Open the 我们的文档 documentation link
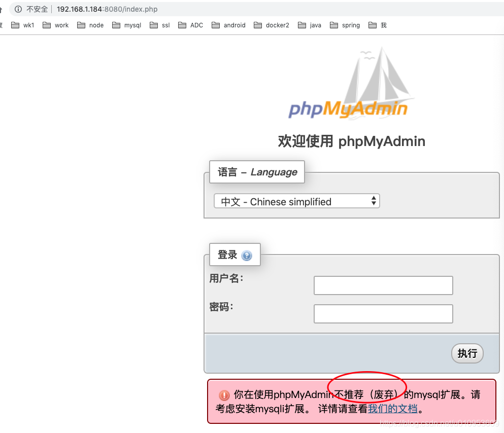The height and width of the screenshot is (433, 504). pyautogui.click(x=392, y=409)
